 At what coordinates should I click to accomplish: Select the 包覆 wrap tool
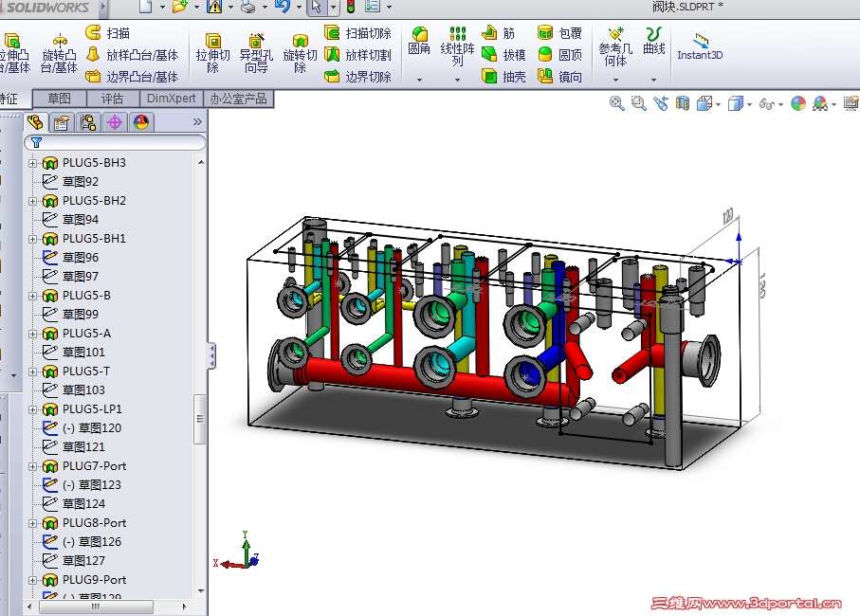tap(559, 33)
